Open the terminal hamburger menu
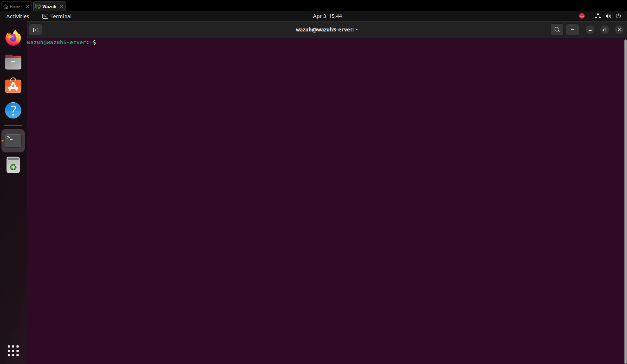This screenshot has width=627, height=364. pyautogui.click(x=573, y=30)
